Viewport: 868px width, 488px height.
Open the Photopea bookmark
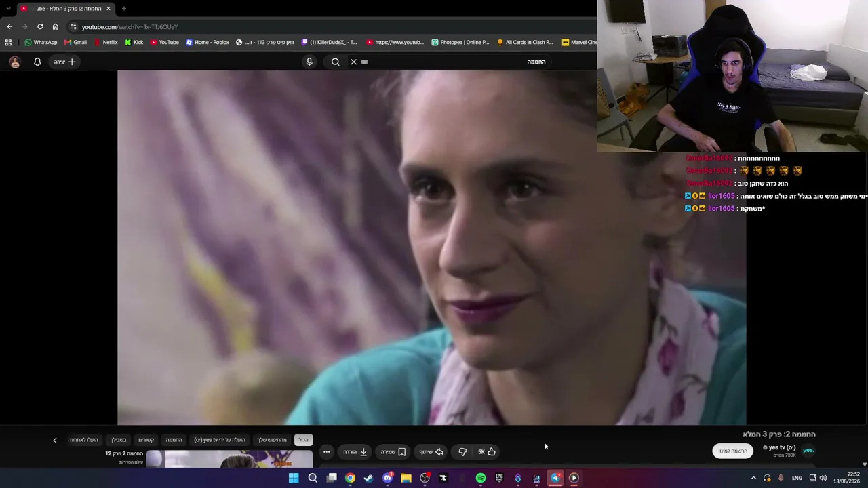460,42
